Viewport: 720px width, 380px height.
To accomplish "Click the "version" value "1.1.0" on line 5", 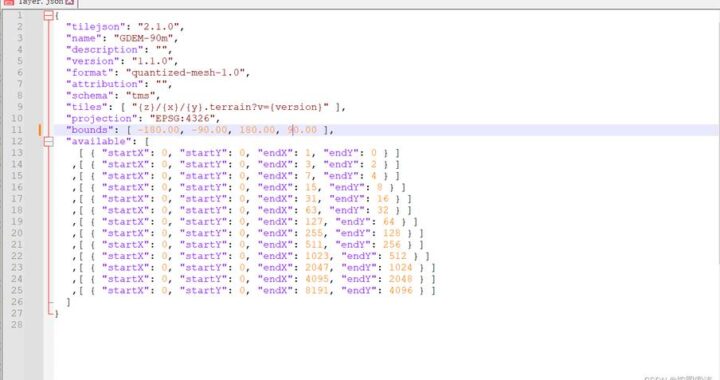I will [152, 61].
